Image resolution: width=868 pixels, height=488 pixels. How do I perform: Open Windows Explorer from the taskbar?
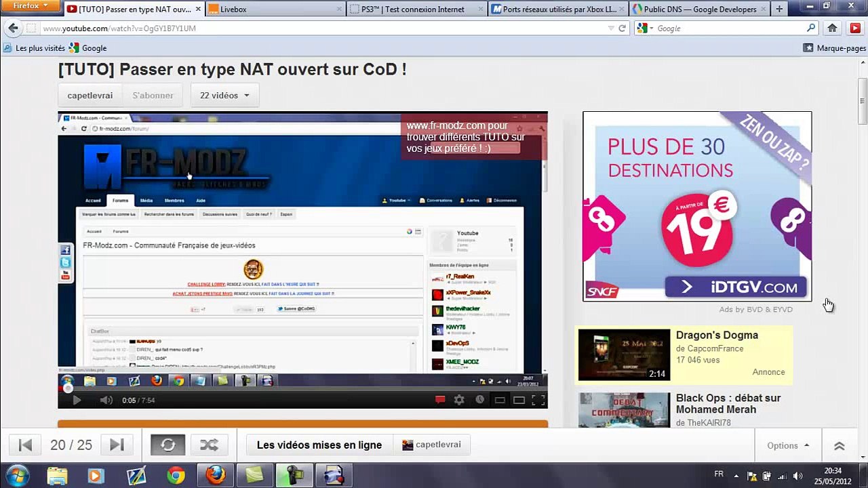[x=58, y=475]
